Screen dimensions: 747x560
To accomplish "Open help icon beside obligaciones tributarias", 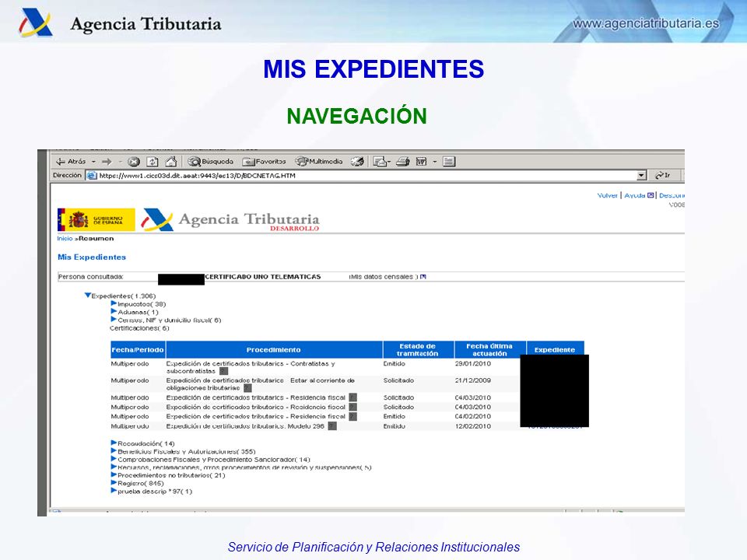I will (x=247, y=388).
